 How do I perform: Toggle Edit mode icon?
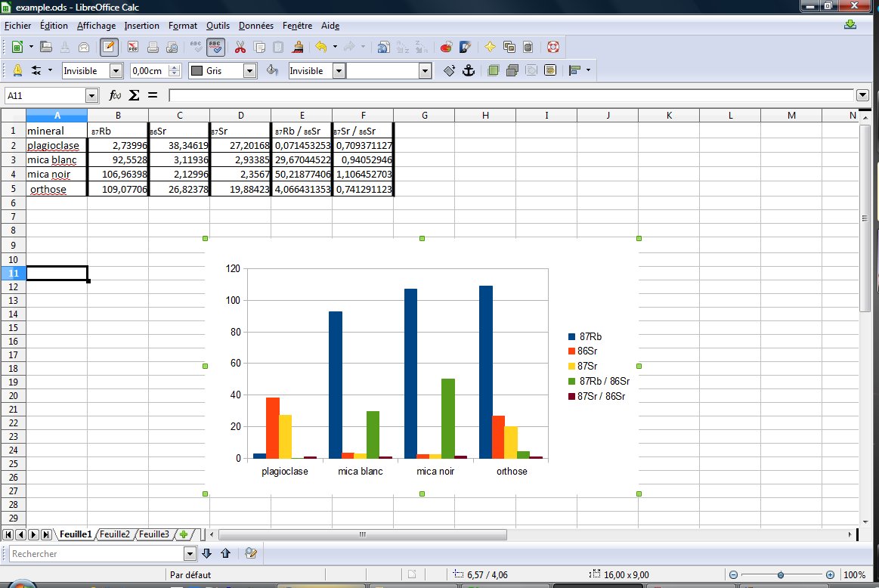pyautogui.click(x=109, y=47)
